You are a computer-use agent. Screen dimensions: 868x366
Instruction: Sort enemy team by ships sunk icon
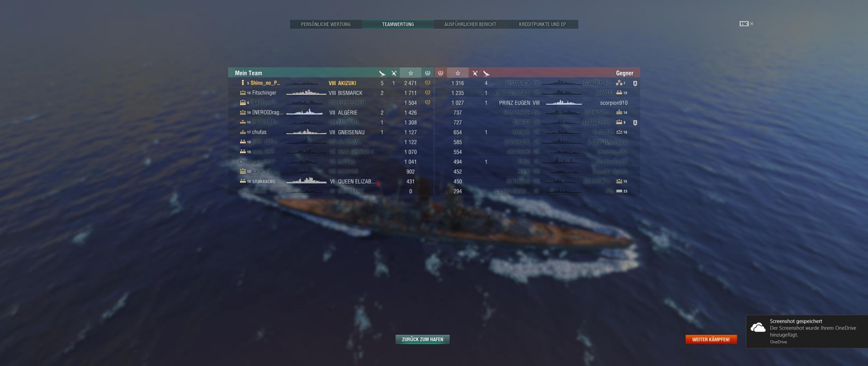[486, 73]
